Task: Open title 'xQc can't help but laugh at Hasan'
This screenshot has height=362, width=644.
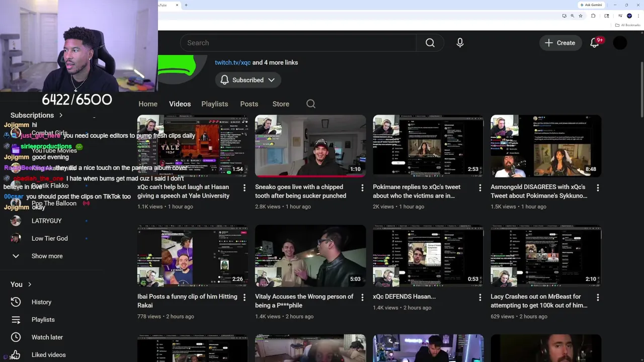Action: click(184, 191)
